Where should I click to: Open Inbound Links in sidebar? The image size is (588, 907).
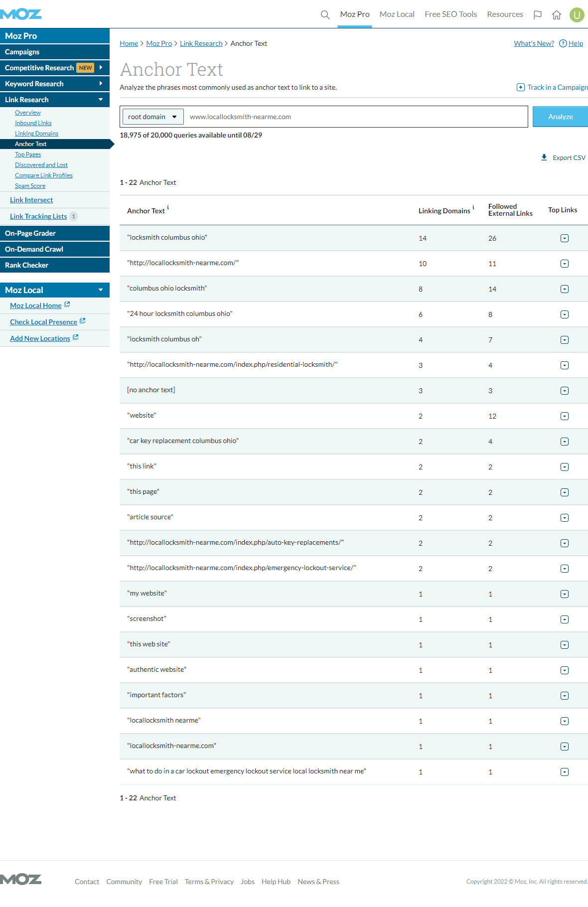(33, 123)
